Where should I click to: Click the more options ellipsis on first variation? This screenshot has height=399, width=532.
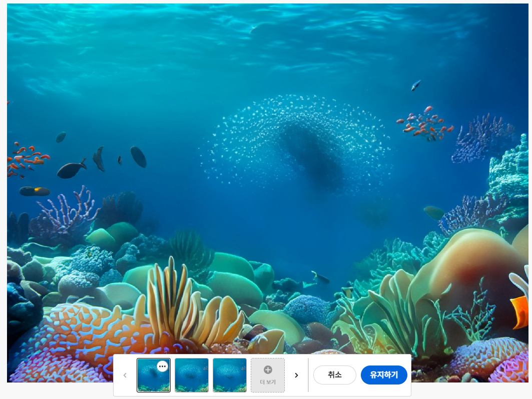click(x=162, y=366)
